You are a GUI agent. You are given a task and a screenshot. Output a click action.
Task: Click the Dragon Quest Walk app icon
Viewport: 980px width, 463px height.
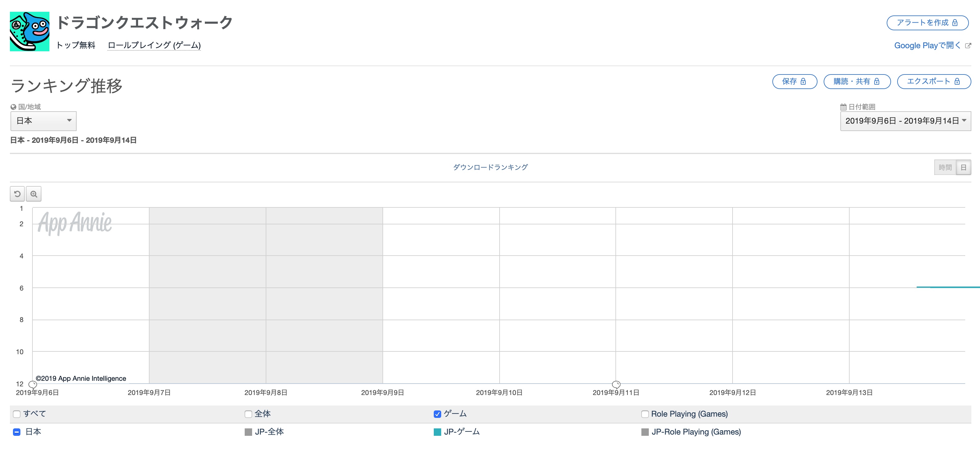30,32
